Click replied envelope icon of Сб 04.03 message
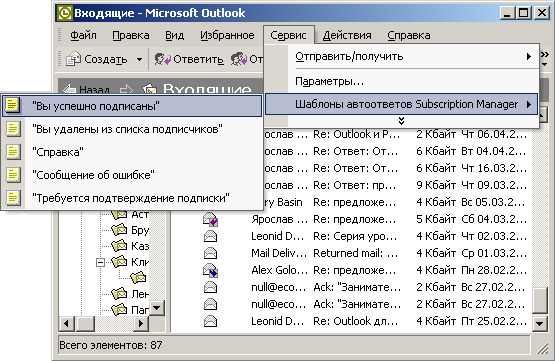 click(210, 219)
